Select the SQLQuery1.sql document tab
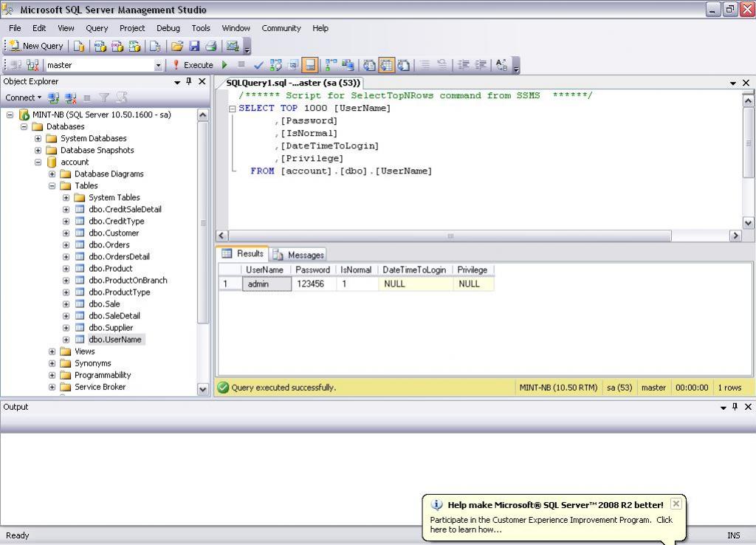The height and width of the screenshot is (545, 756). 293,83
